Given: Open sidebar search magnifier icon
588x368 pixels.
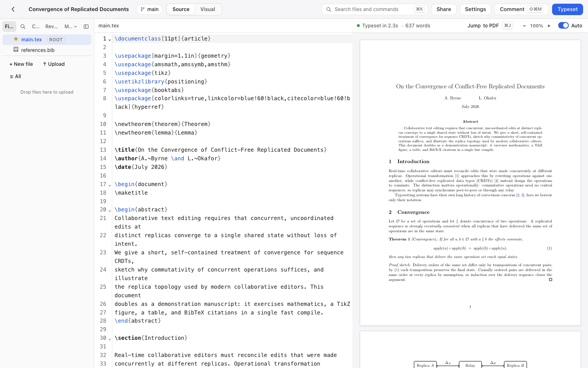Looking at the screenshot, I should (x=23, y=27).
